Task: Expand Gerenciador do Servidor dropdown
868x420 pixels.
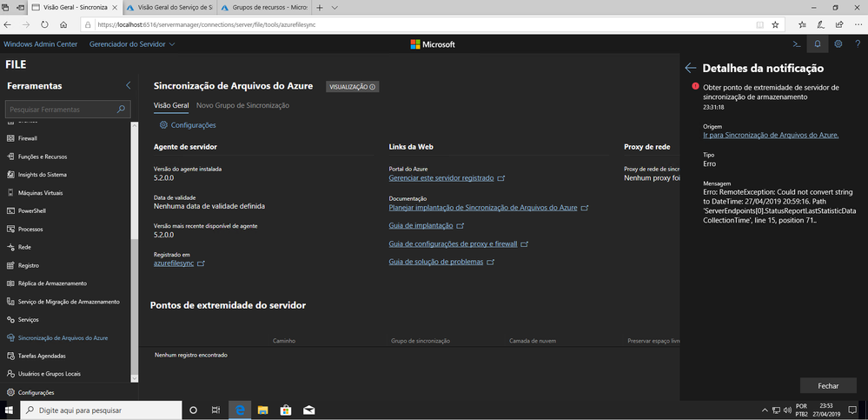Action: pos(132,44)
